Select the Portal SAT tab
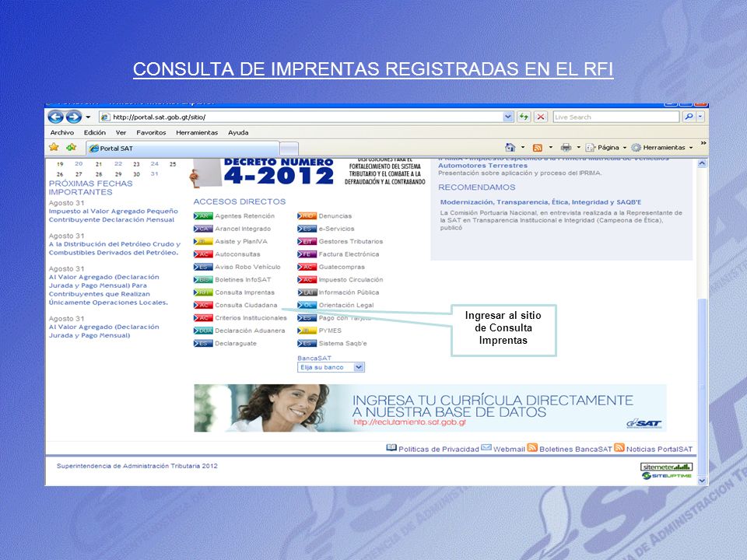The width and height of the screenshot is (747, 560). coord(182,148)
